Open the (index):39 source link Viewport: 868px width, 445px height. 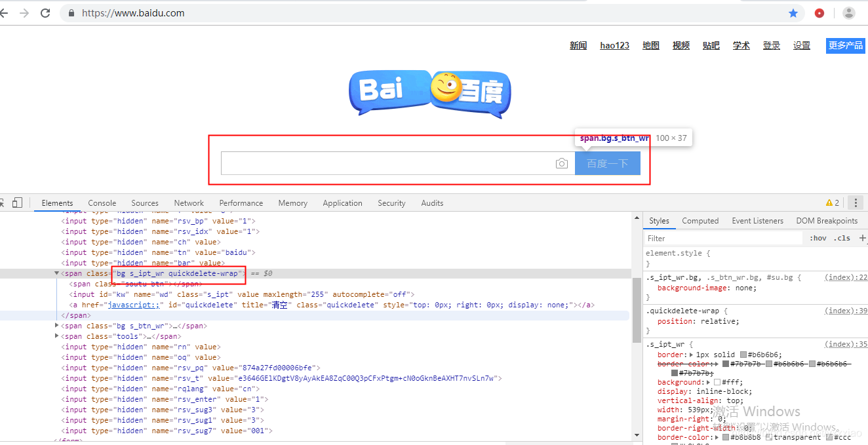tap(846, 311)
